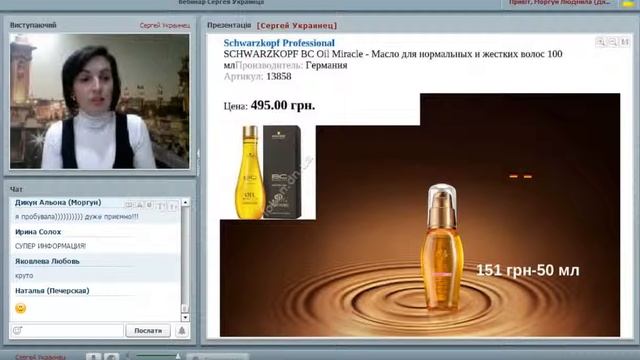Show presentation at 1:1 size
Screen dimensions: 640x360
point(625,42)
